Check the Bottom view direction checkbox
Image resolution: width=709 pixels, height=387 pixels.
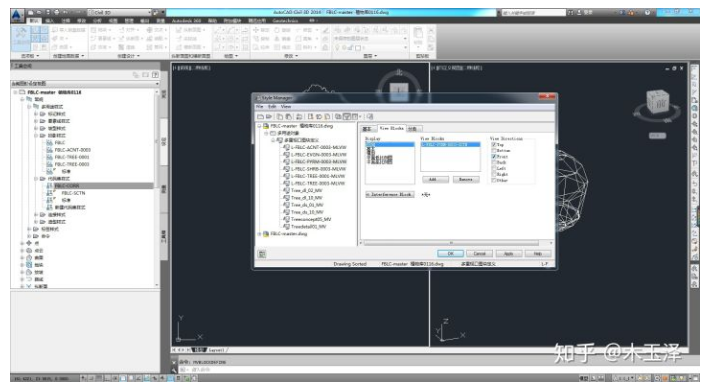click(x=494, y=151)
